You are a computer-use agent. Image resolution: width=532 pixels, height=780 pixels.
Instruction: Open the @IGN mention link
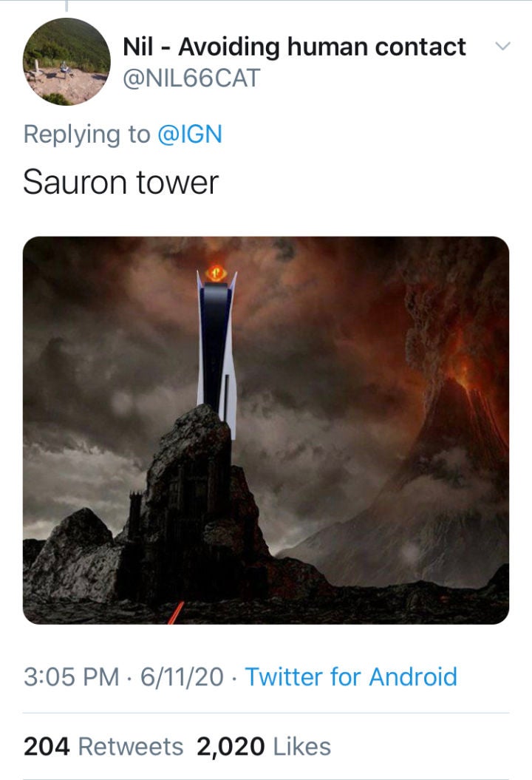coord(189,135)
